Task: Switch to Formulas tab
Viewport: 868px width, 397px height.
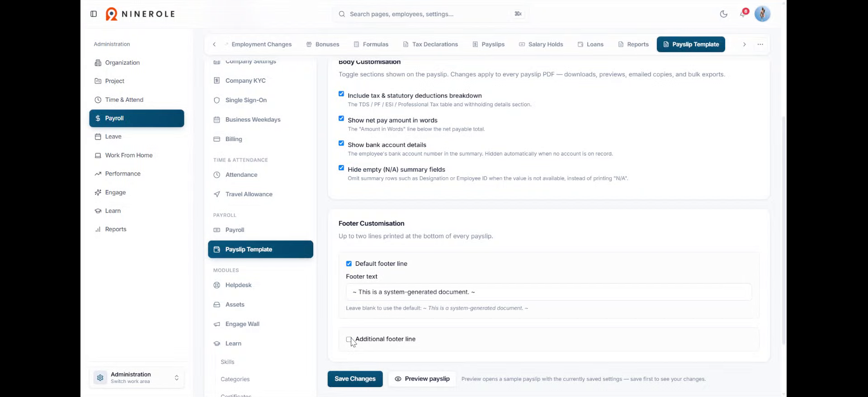Action: point(371,44)
